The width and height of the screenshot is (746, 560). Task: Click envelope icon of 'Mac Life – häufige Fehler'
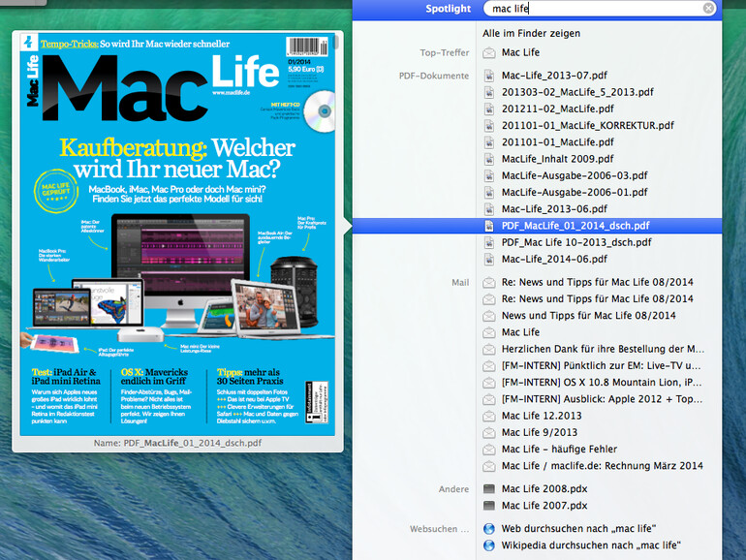488,450
